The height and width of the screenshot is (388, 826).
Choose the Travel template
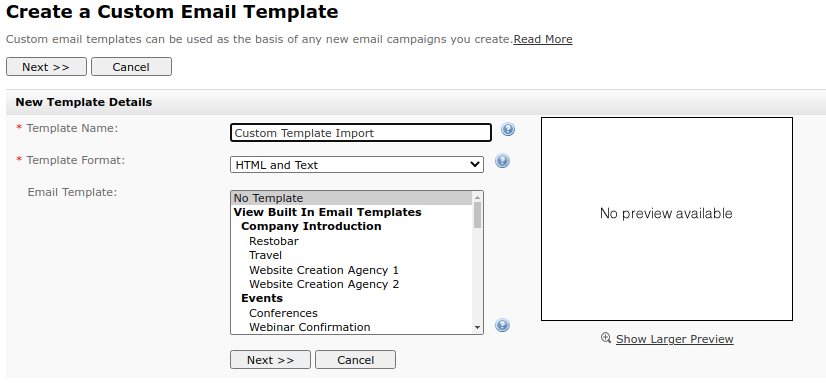tap(265, 255)
